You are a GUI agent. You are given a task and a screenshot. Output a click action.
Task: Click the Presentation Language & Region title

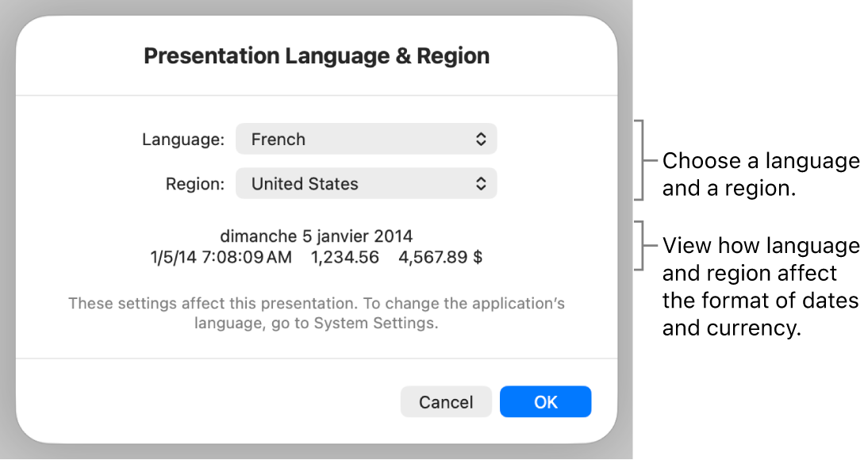pyautogui.click(x=317, y=56)
